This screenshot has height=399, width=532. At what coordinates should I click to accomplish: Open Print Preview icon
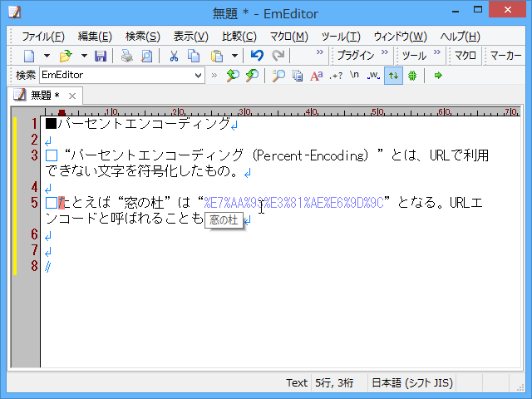(146, 56)
